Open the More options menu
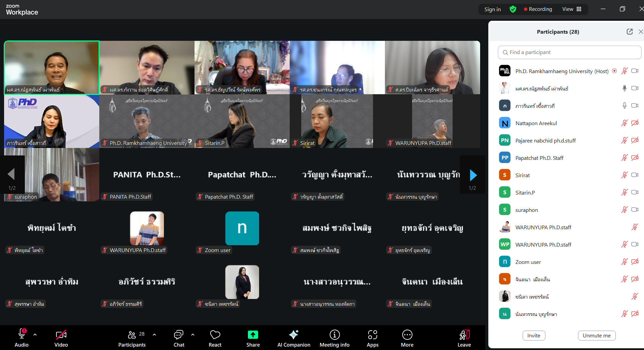 (x=407, y=338)
